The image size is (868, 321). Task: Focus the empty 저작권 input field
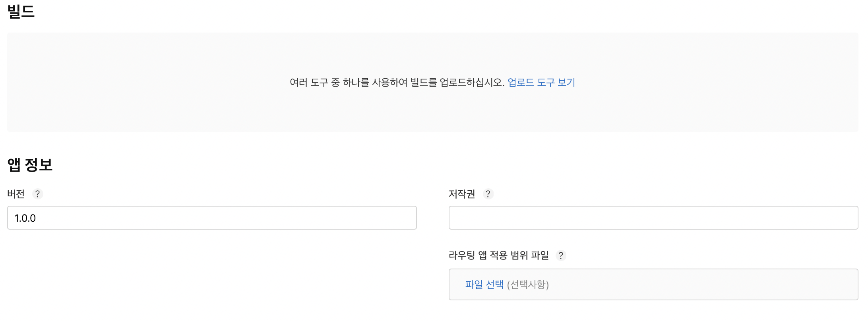[x=653, y=218]
